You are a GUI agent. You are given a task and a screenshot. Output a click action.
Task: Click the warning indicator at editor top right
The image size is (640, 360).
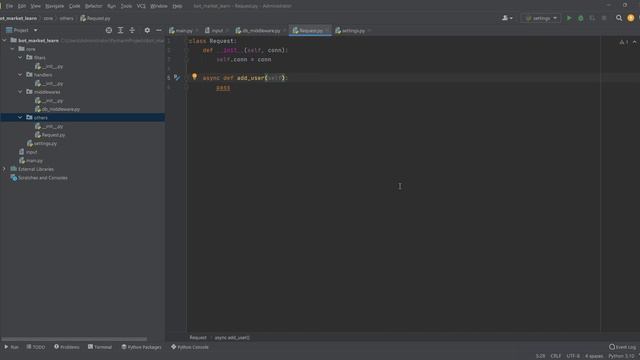tap(624, 42)
